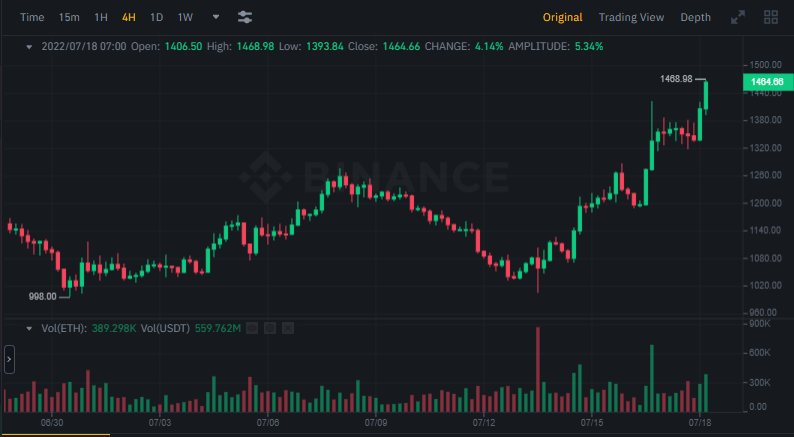Remove the volume indicator with X icon
The width and height of the screenshot is (794, 437).
(288, 328)
